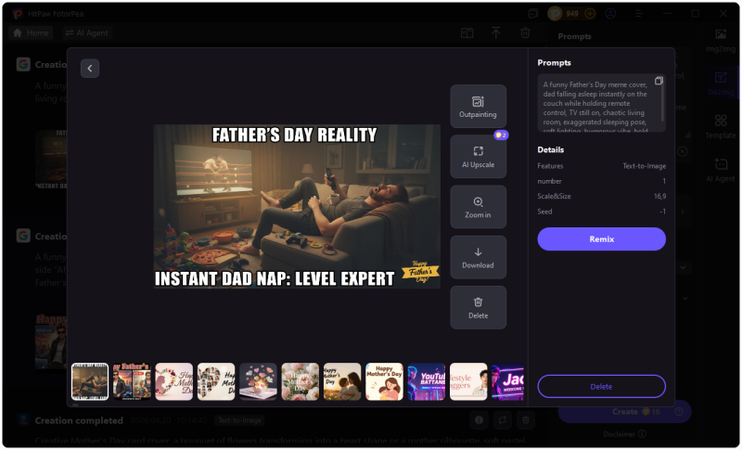Click the large Father's Day Reality preview image
Image resolution: width=742 pixels, height=450 pixels.
point(297,206)
